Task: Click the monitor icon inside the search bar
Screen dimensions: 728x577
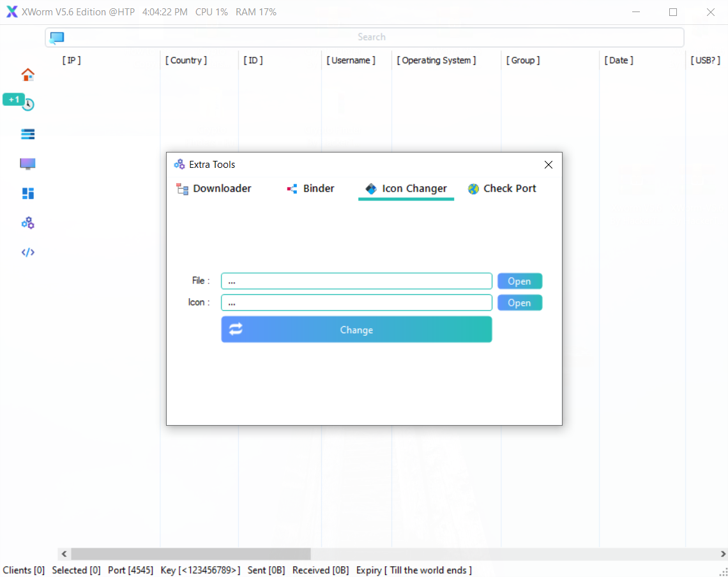Action: click(x=57, y=37)
